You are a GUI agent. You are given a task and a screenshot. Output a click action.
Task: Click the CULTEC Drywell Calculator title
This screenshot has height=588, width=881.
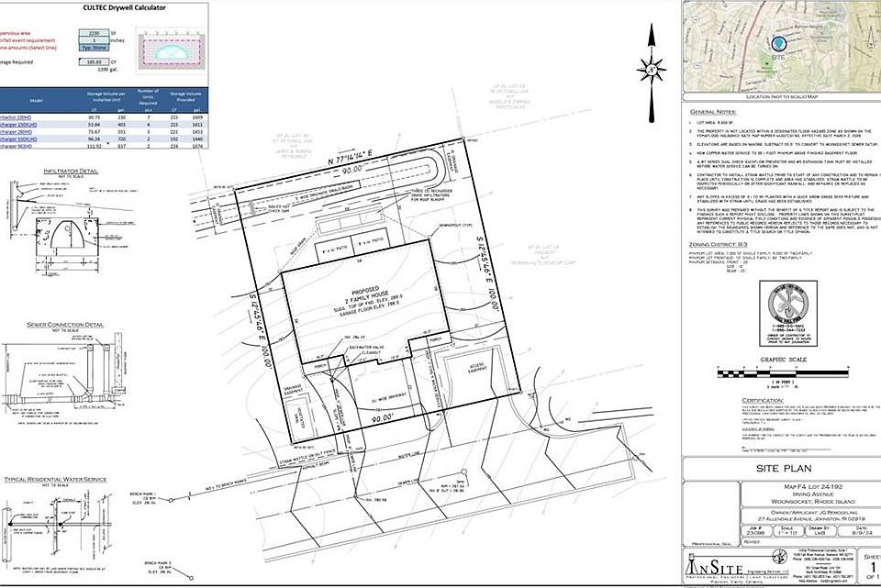pos(124,8)
